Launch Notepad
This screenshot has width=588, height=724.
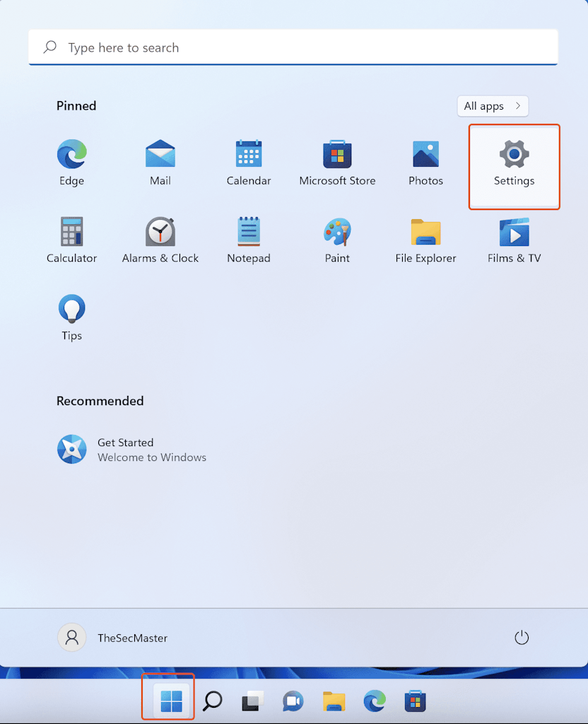tap(249, 240)
